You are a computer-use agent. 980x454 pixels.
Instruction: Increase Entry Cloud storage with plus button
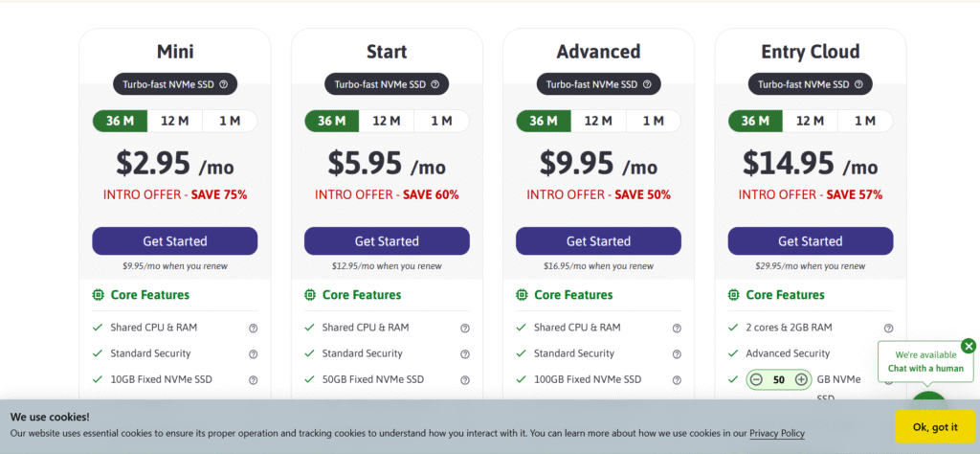[x=801, y=379]
